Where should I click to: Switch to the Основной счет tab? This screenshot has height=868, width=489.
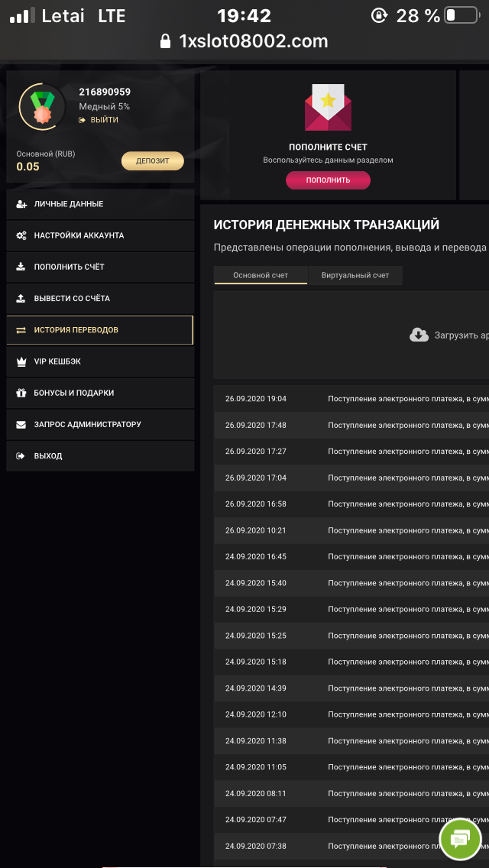[x=261, y=275]
